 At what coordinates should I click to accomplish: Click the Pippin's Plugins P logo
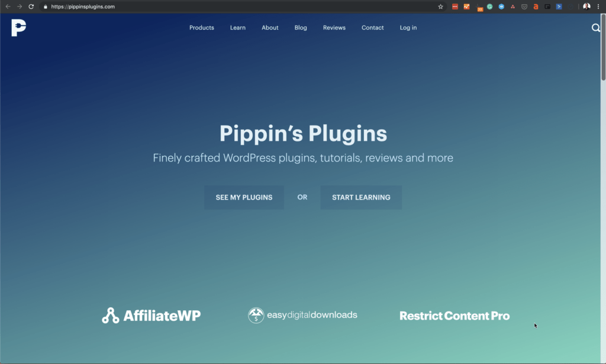(x=18, y=28)
